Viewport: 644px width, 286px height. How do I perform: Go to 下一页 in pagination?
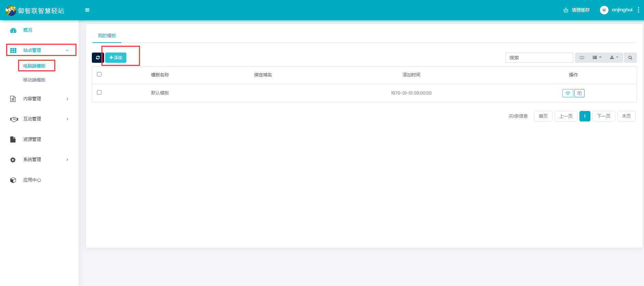(x=603, y=116)
